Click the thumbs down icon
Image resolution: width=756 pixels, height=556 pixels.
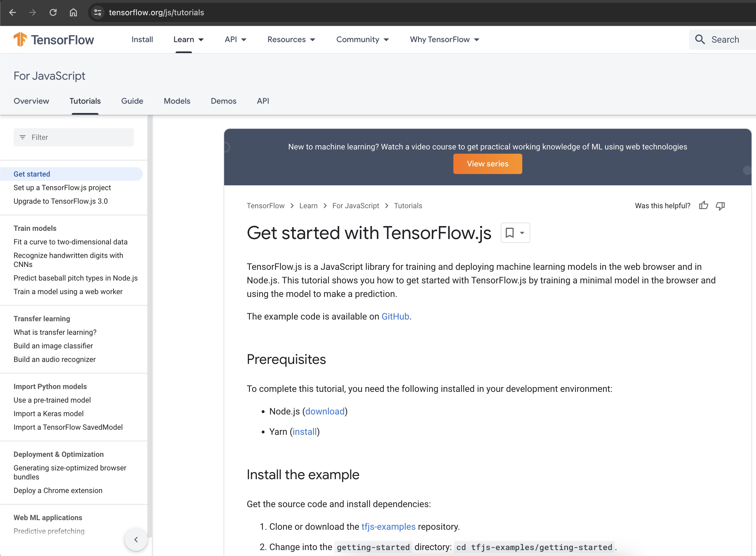[720, 205]
